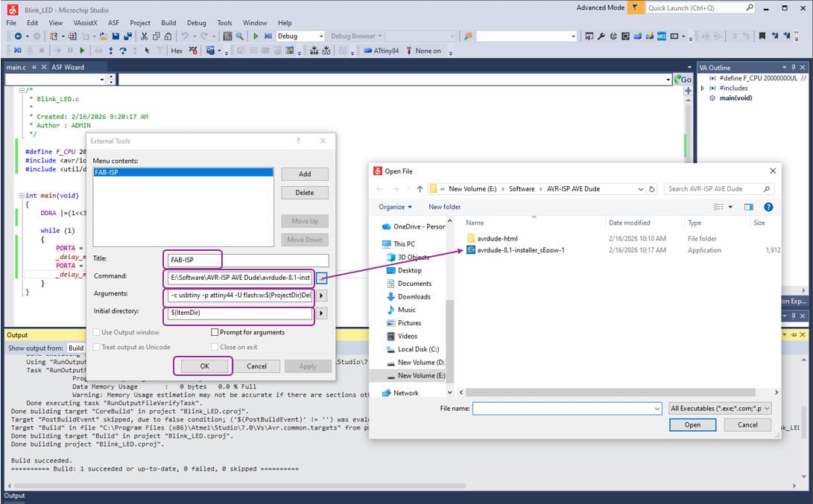
Task: Click the Refresh icon in Open File address bar
Action: coord(652,189)
